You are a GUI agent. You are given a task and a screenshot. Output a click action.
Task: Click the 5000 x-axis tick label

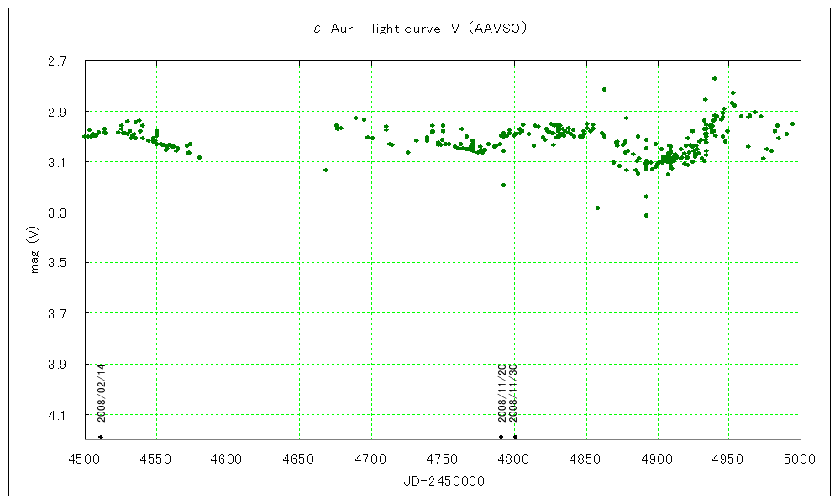pos(801,459)
